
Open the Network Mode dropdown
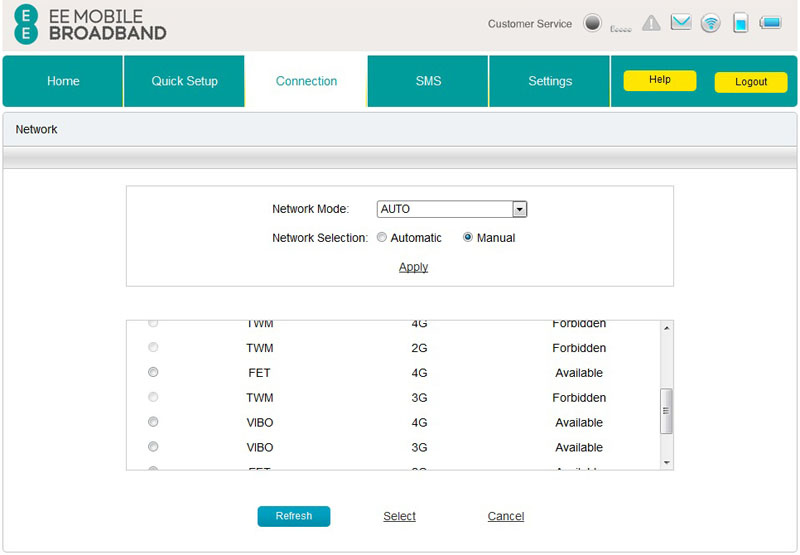pos(452,209)
